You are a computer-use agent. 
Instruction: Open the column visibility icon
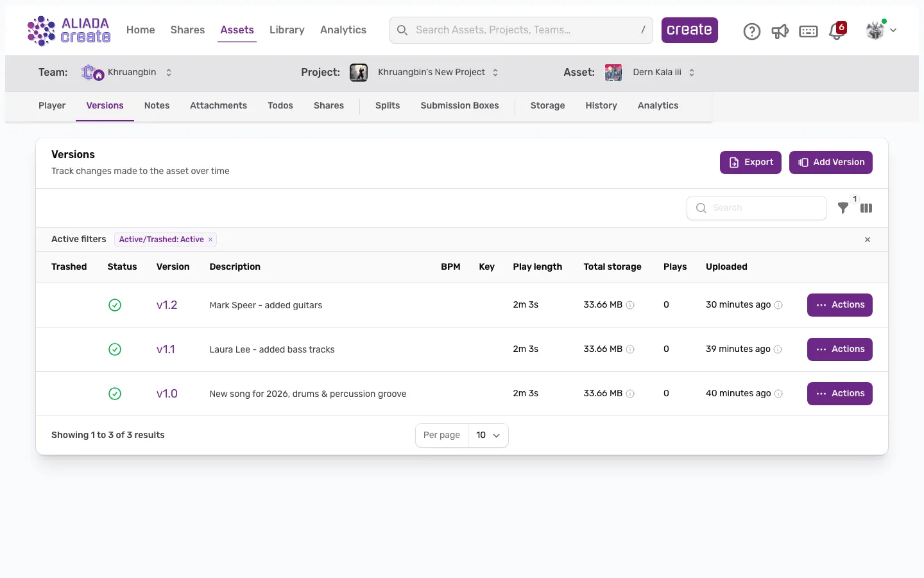866,208
